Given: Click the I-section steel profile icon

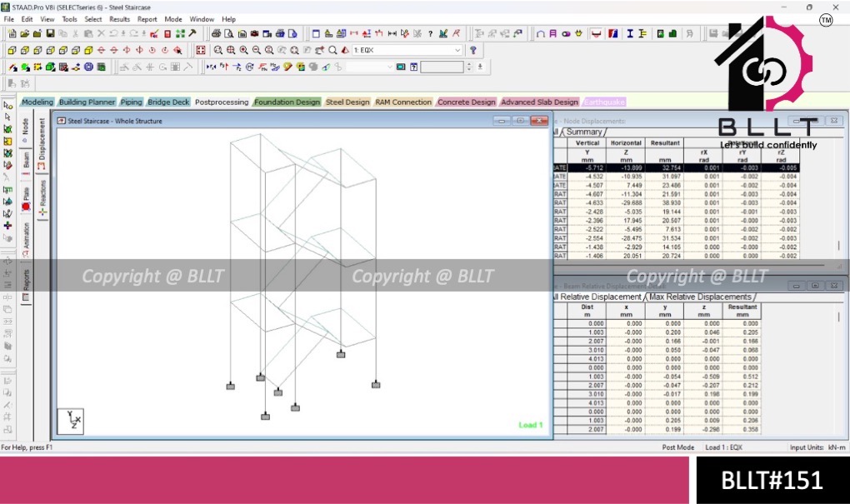Looking at the screenshot, I should 630,33.
